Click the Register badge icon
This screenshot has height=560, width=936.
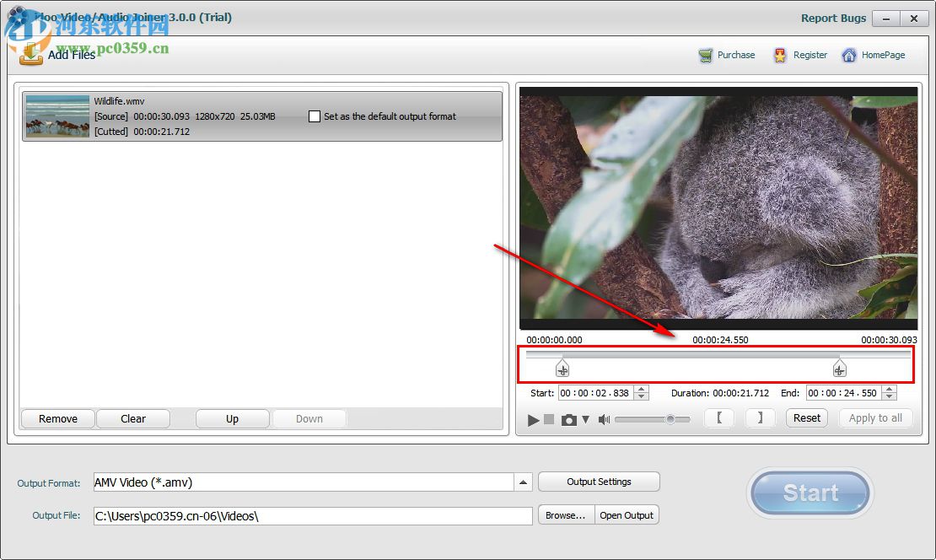pos(780,56)
